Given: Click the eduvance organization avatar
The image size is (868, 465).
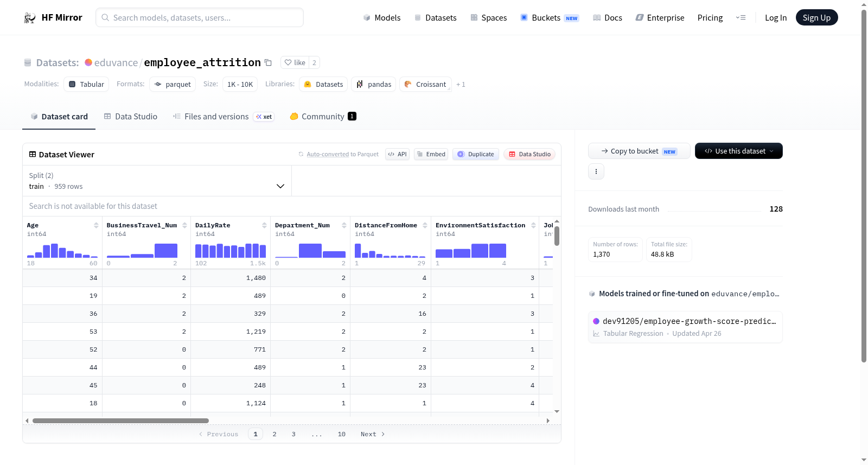Looking at the screenshot, I should coord(88,62).
